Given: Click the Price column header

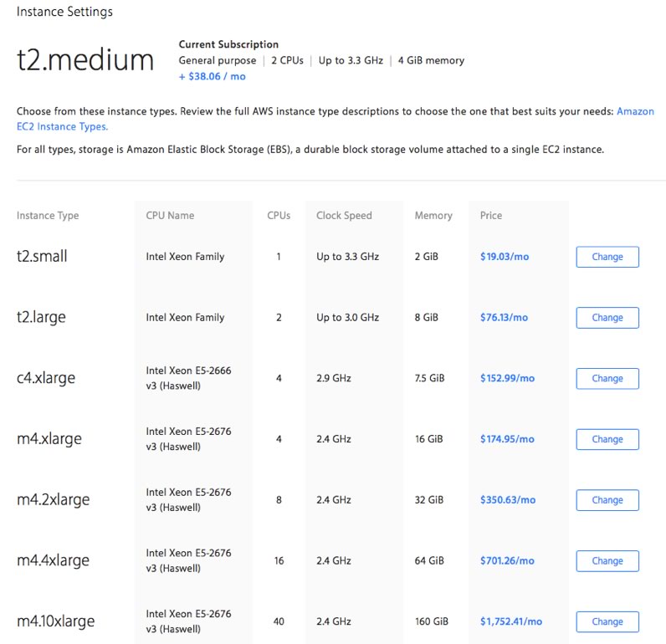Looking at the screenshot, I should tap(491, 215).
